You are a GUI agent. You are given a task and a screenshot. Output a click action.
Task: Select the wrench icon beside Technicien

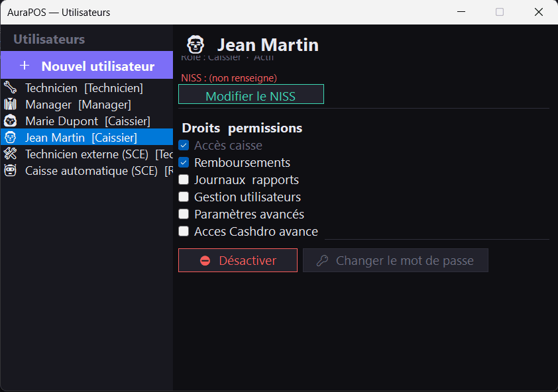[11, 87]
